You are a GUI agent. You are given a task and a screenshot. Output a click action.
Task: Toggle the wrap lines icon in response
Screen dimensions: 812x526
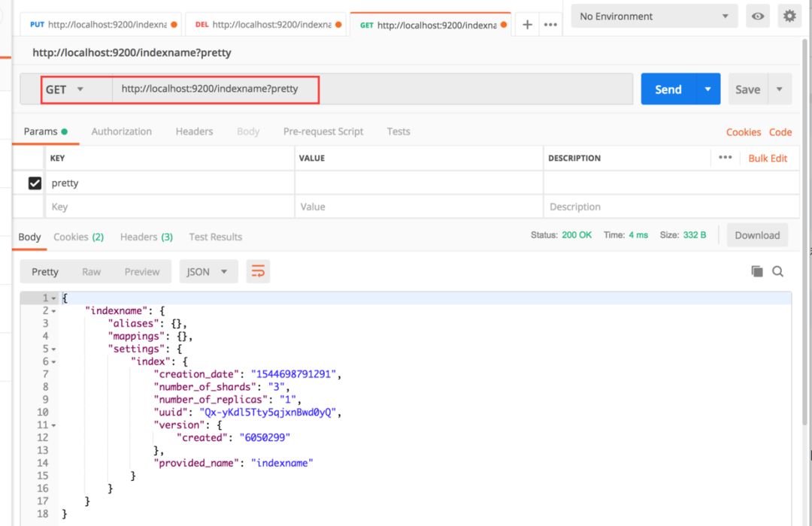[258, 271]
